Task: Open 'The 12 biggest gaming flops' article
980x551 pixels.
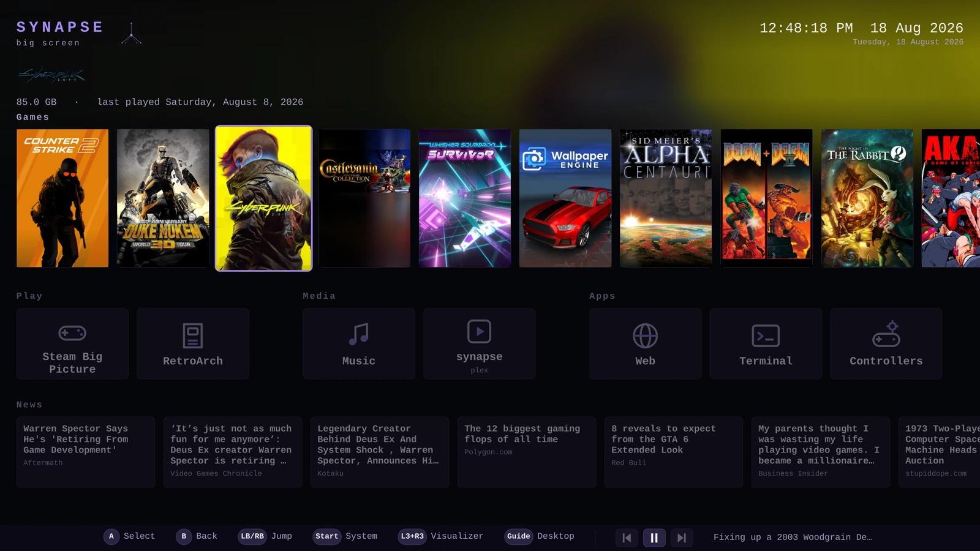Action: coord(527,452)
